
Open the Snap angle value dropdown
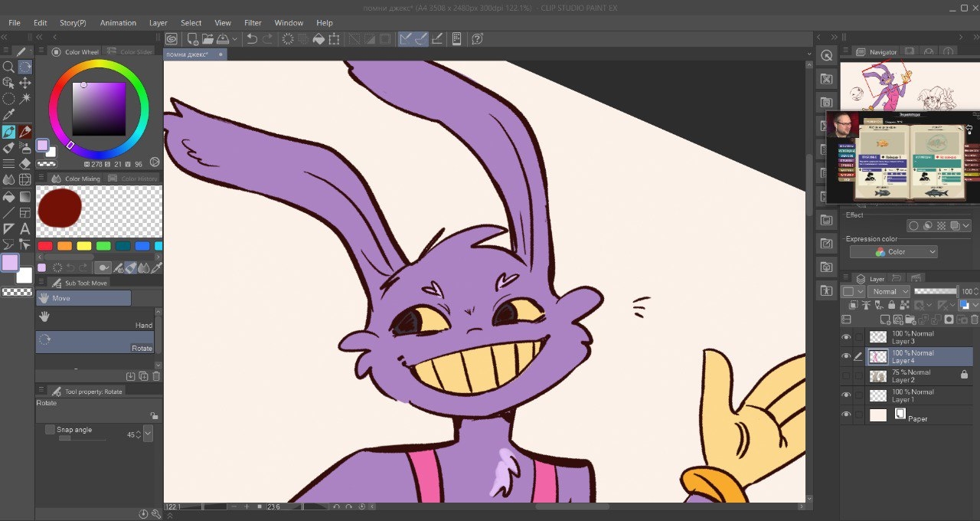[148, 434]
